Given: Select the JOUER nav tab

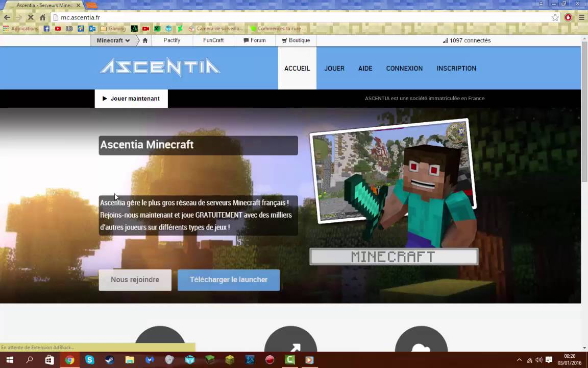Looking at the screenshot, I should 334,68.
